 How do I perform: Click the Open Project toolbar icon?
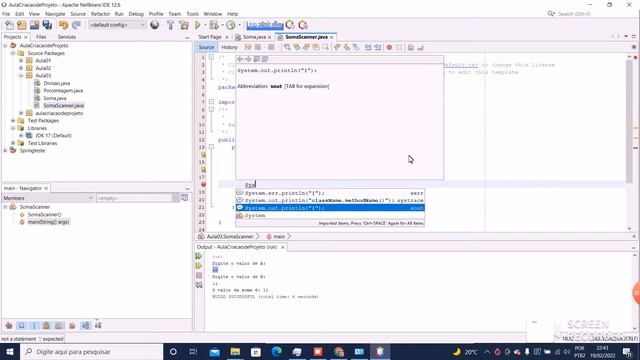[x=34, y=25]
